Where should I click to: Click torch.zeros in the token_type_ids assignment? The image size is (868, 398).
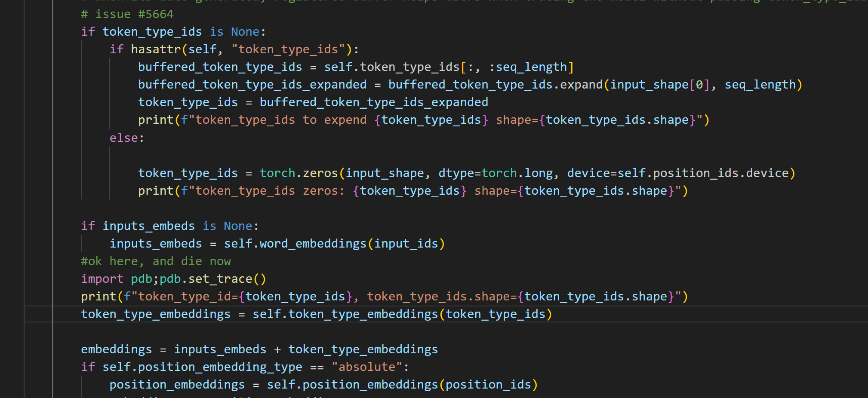(x=299, y=173)
